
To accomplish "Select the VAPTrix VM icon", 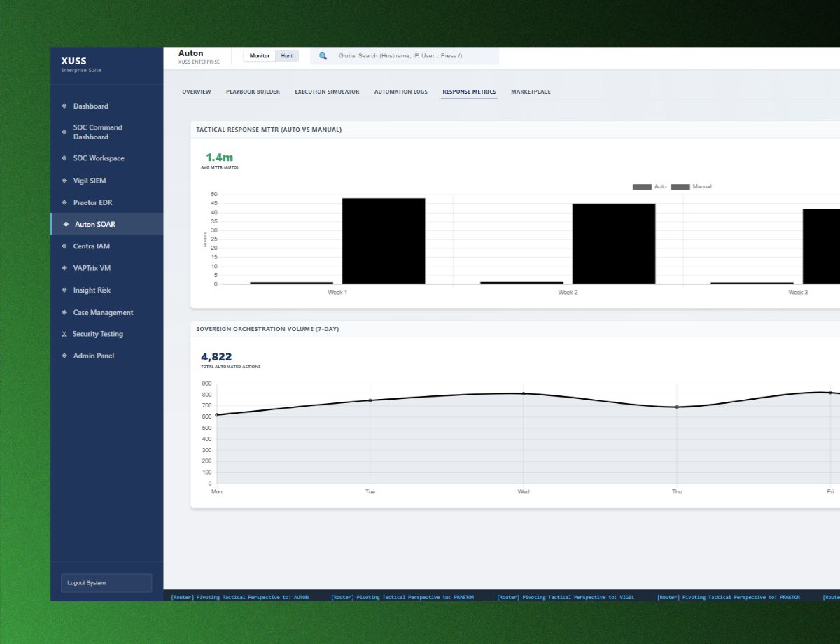I will pos(64,268).
